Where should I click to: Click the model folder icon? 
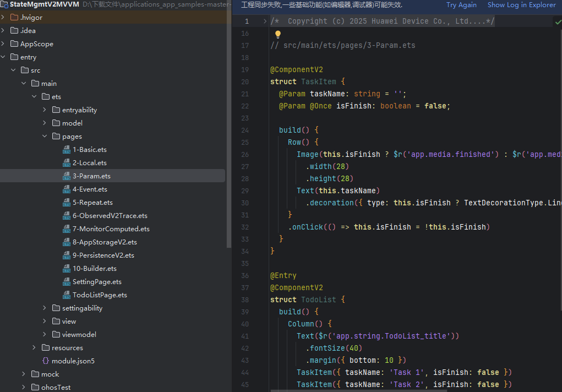pos(56,123)
